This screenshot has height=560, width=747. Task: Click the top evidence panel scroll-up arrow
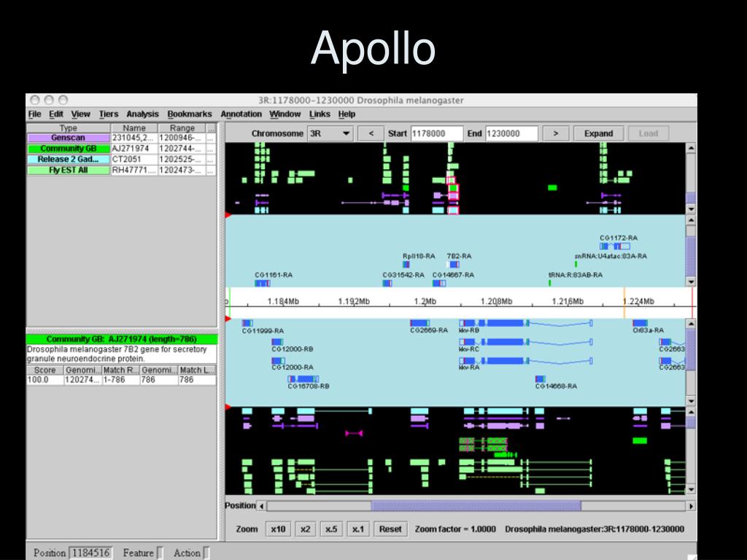click(x=691, y=148)
